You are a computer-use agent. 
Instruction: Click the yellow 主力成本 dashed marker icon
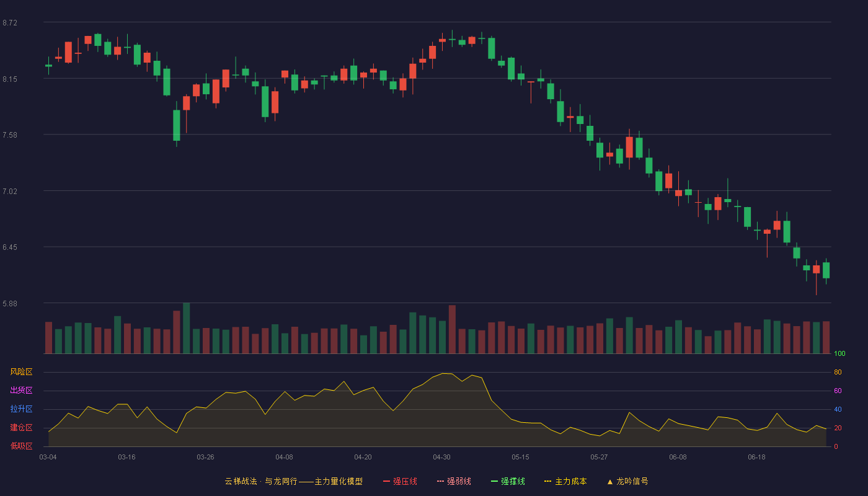[x=547, y=481]
